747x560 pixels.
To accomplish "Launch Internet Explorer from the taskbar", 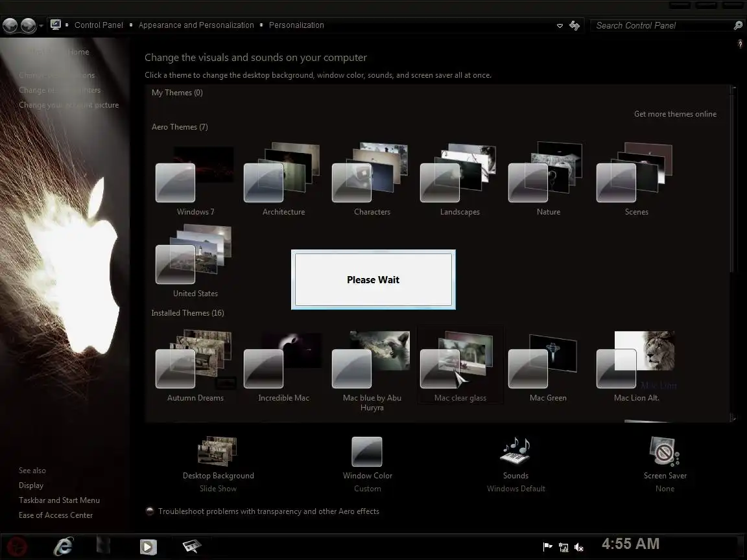I will coord(63,546).
